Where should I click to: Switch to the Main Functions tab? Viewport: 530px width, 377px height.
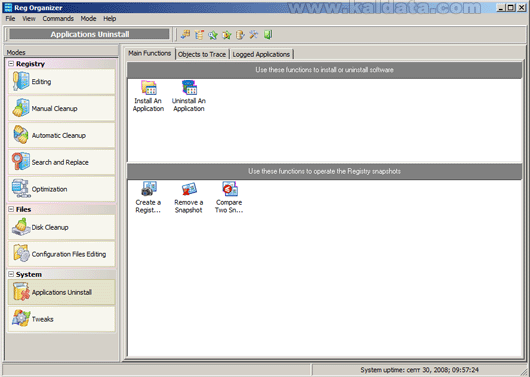pyautogui.click(x=150, y=53)
